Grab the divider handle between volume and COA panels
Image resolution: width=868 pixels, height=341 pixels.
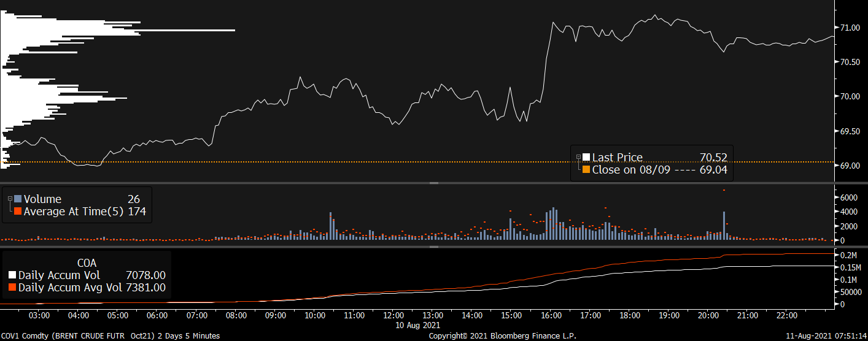click(434, 247)
